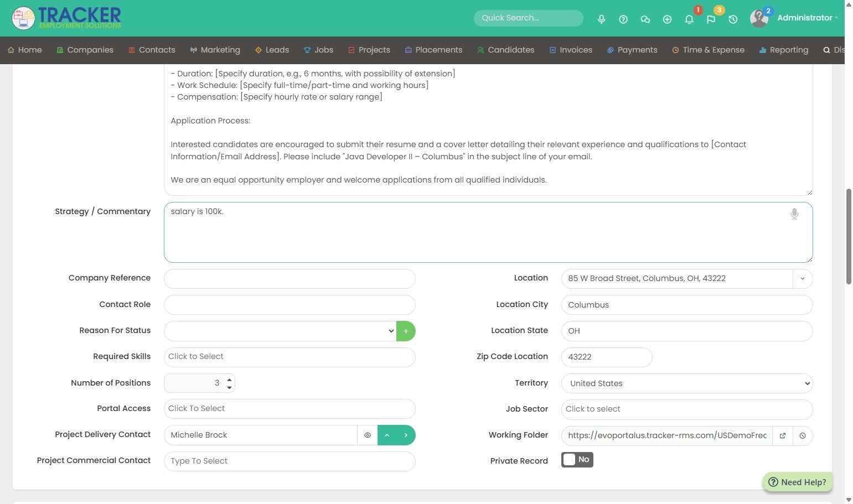Add a new Reason For Status with plus button
The height and width of the screenshot is (504, 853).
(406, 331)
